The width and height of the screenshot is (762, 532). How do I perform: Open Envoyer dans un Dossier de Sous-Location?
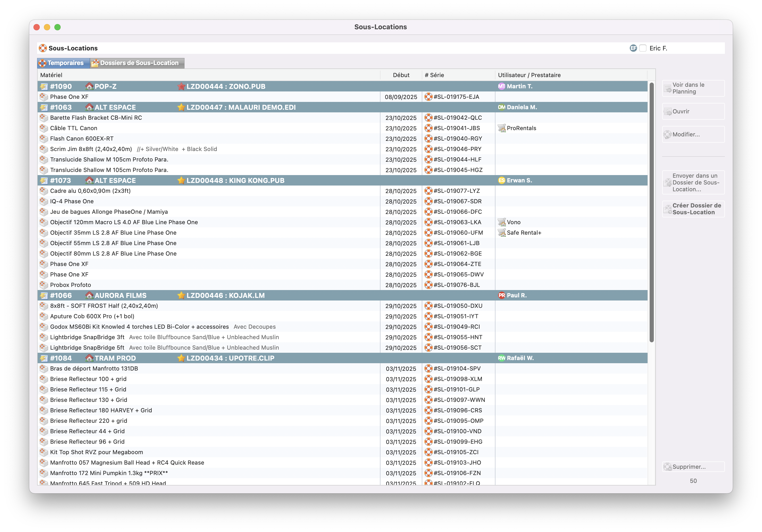click(x=693, y=183)
